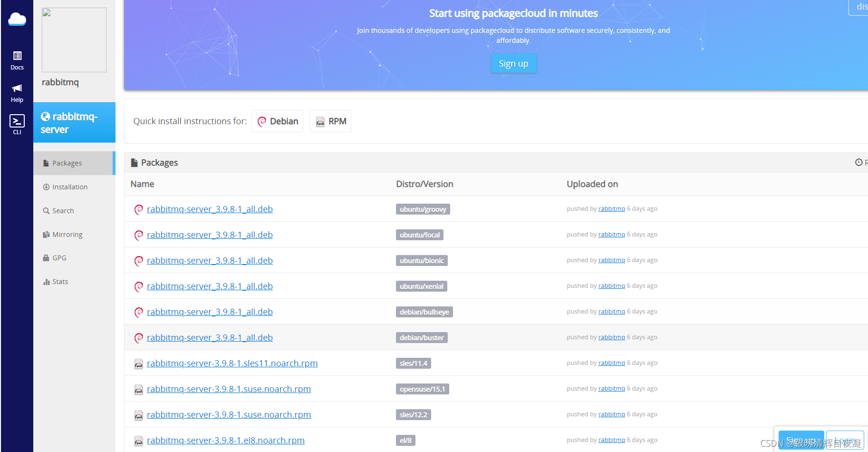
Task: Open rabbitmq uploader link in ubuntu/focal row
Action: pyautogui.click(x=612, y=235)
